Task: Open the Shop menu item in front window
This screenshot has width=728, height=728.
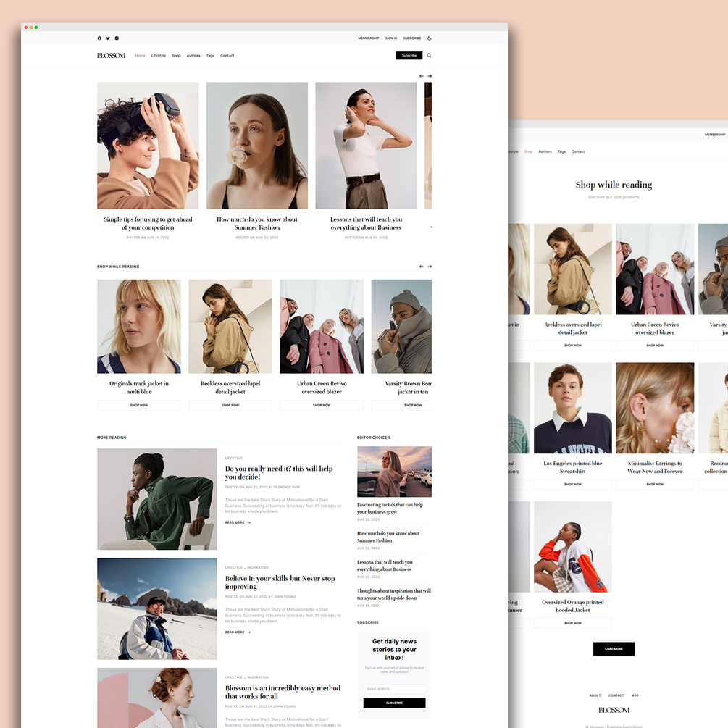Action: 176,56
